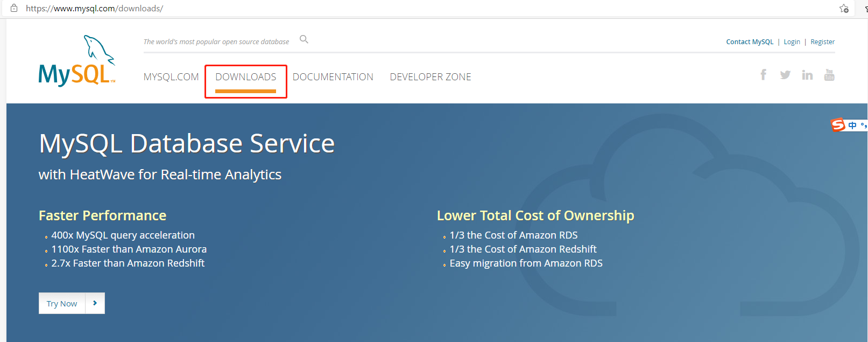The image size is (868, 342).
Task: Go to the MYSQL.COM tab
Action: pyautogui.click(x=171, y=77)
